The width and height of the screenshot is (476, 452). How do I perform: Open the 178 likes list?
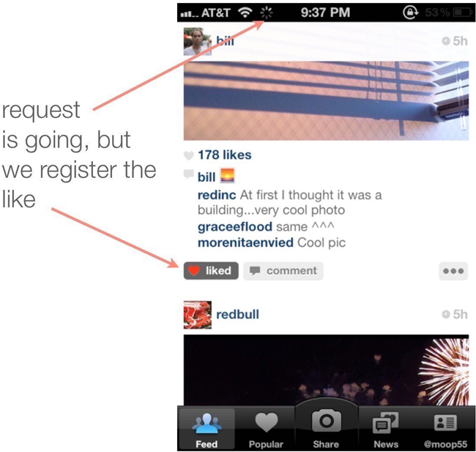[225, 155]
